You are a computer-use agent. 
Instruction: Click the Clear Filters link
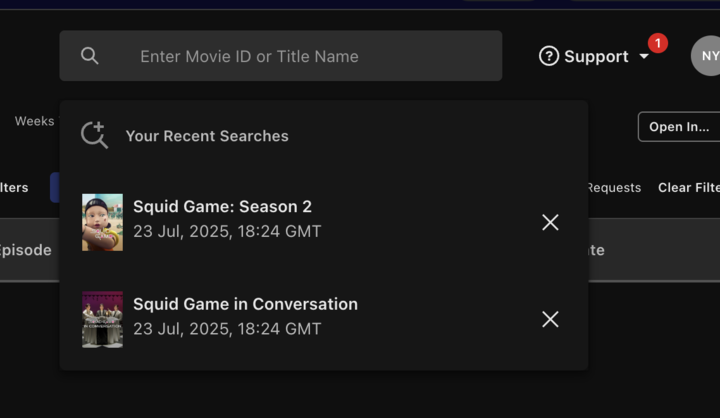pyautogui.click(x=689, y=187)
